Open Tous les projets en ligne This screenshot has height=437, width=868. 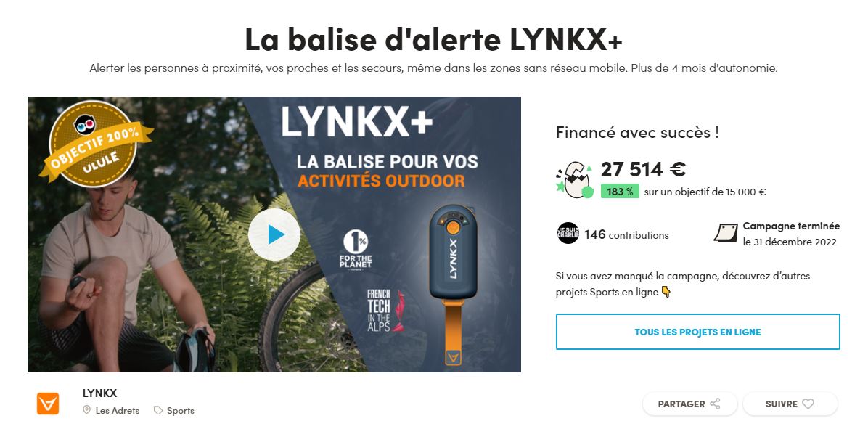(697, 332)
